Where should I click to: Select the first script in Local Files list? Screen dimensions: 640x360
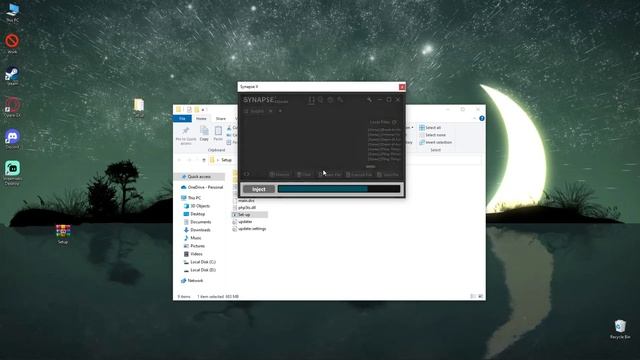point(384,130)
